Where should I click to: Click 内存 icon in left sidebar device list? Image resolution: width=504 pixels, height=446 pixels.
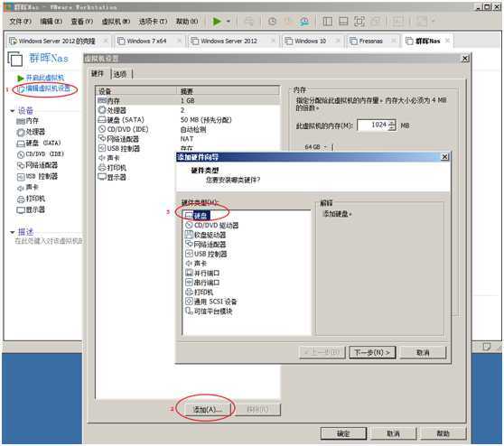[21, 122]
